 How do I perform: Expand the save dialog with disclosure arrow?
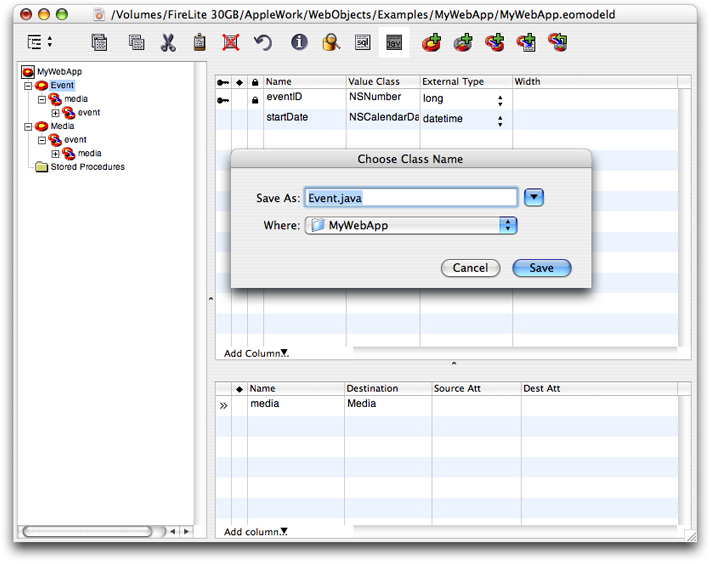coord(534,198)
